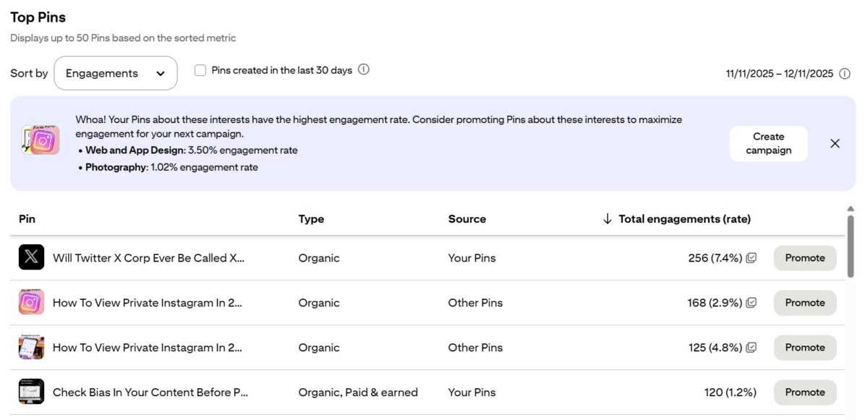Click the verified badge icon beside 125 (4.8%)

click(749, 347)
